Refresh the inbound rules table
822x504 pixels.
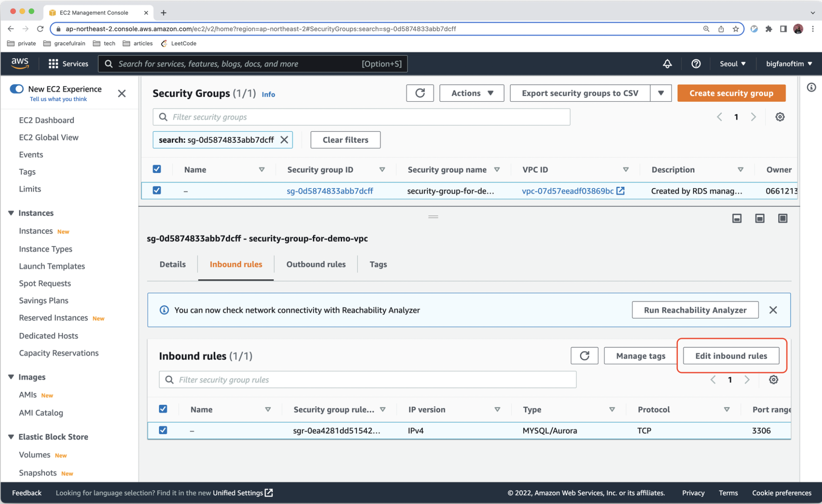click(x=584, y=356)
